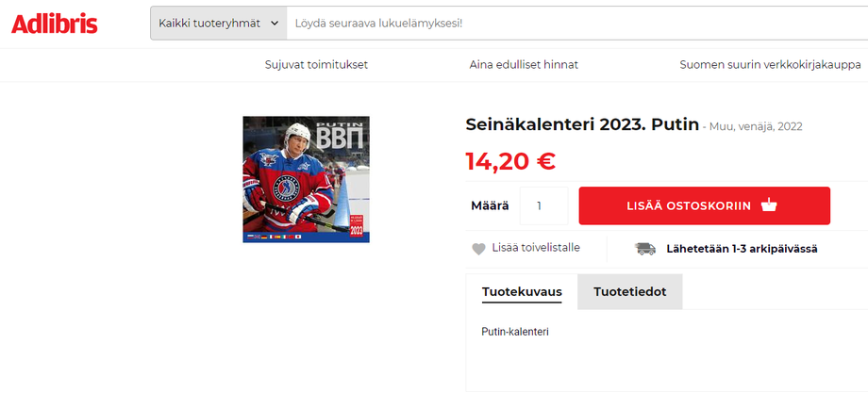Switch to the Tuotekuvaus tab

[x=522, y=292]
